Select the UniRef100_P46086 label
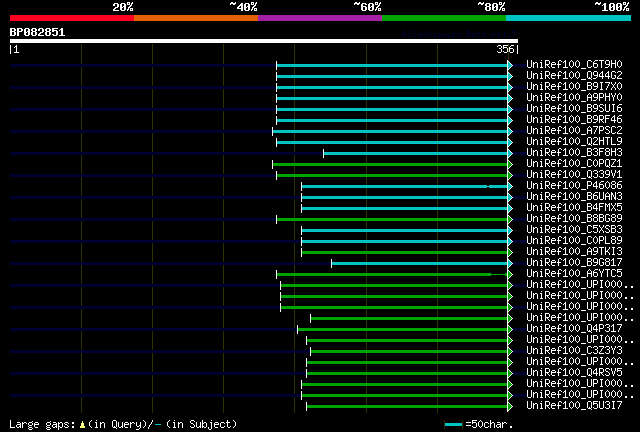Viewport: 640px width, 432px height. click(574, 186)
